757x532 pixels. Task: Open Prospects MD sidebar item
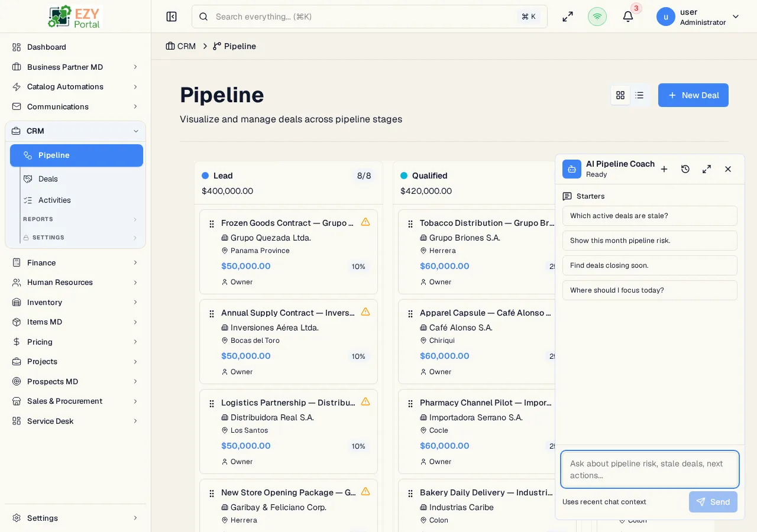pos(75,381)
